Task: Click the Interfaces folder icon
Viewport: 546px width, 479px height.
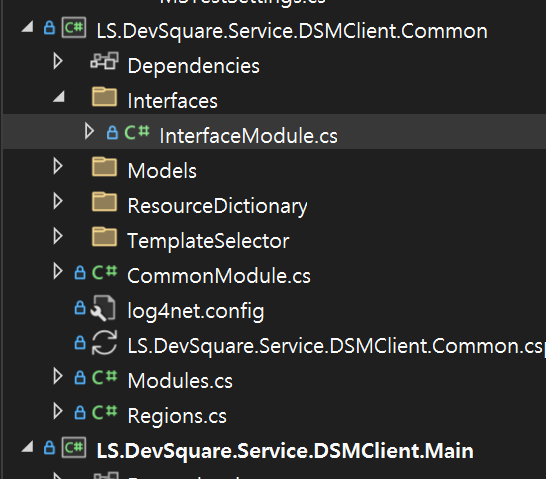Action: tap(104, 97)
